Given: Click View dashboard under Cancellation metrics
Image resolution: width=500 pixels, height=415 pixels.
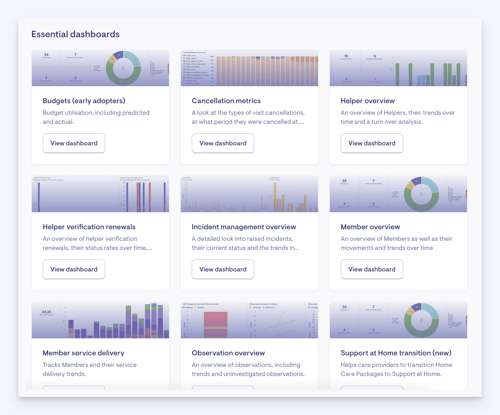Looking at the screenshot, I should [223, 143].
